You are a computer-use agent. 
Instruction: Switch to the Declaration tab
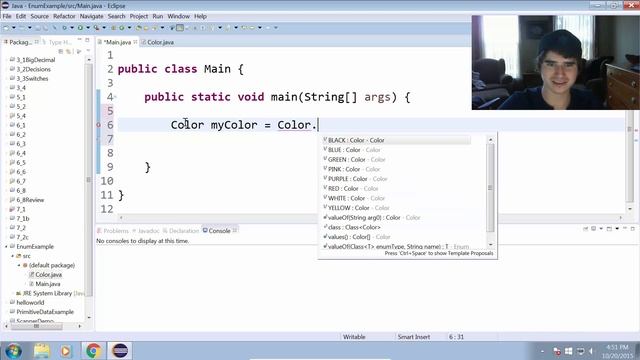click(181, 231)
